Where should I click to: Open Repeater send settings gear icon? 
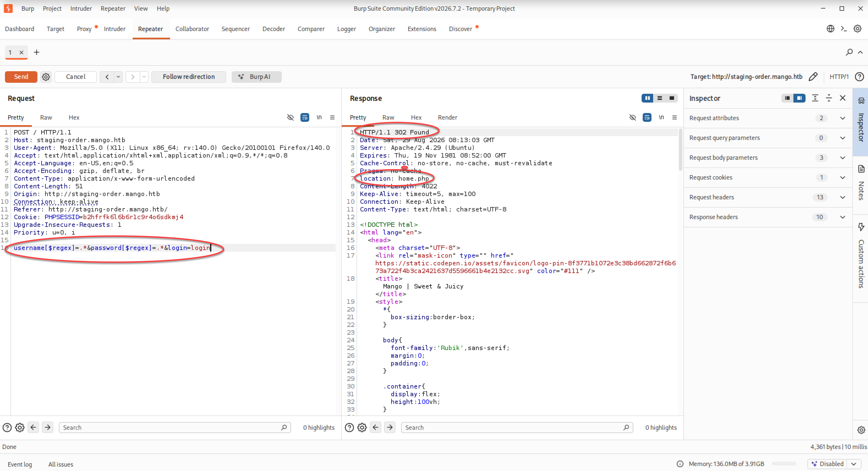[46, 77]
